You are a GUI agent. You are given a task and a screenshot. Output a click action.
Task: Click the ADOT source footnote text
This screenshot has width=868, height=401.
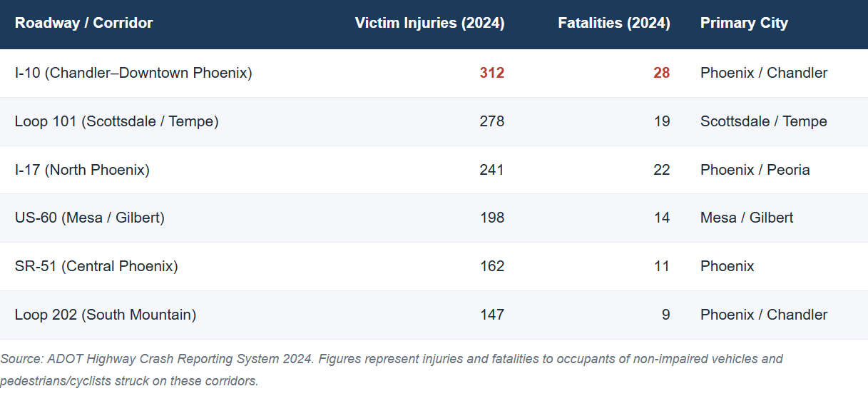coord(392,370)
